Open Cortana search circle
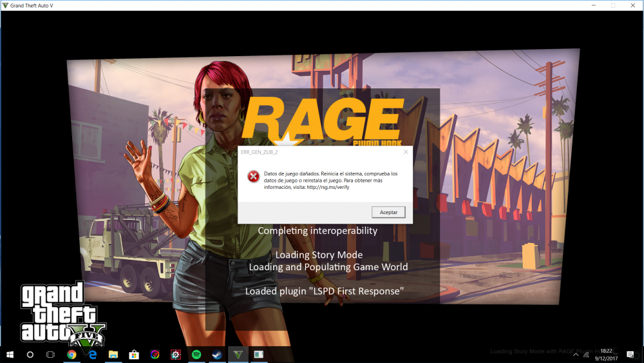The width and height of the screenshot is (644, 363). pyautogui.click(x=30, y=355)
